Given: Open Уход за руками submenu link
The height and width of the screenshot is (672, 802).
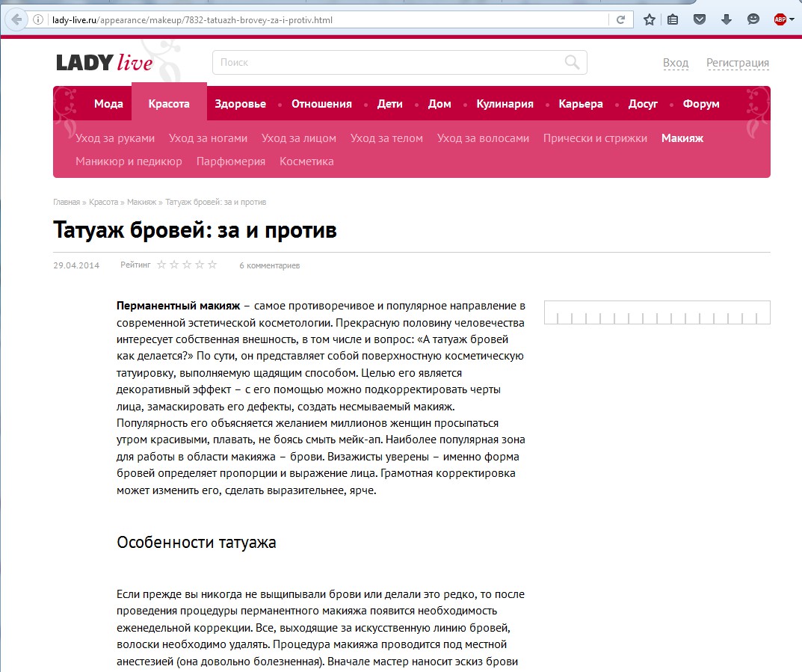Looking at the screenshot, I should (x=115, y=138).
